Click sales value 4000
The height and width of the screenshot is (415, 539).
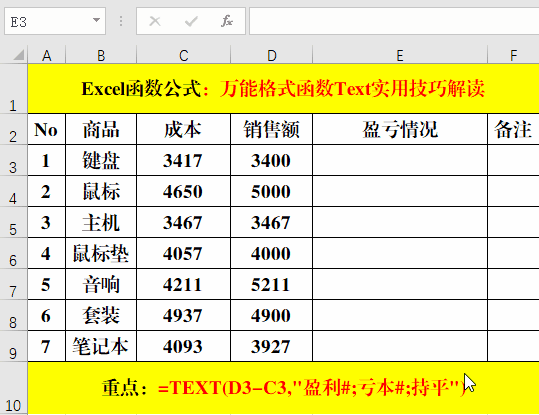click(x=272, y=253)
